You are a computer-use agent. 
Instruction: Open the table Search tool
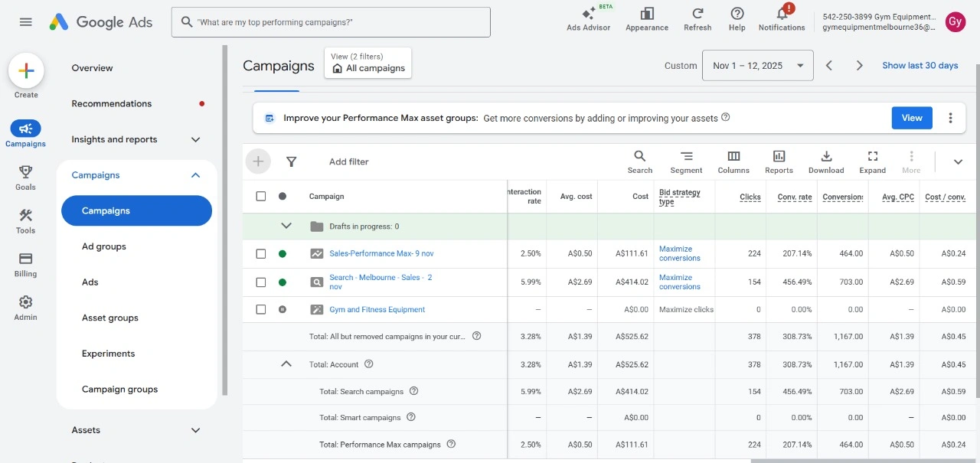640,161
